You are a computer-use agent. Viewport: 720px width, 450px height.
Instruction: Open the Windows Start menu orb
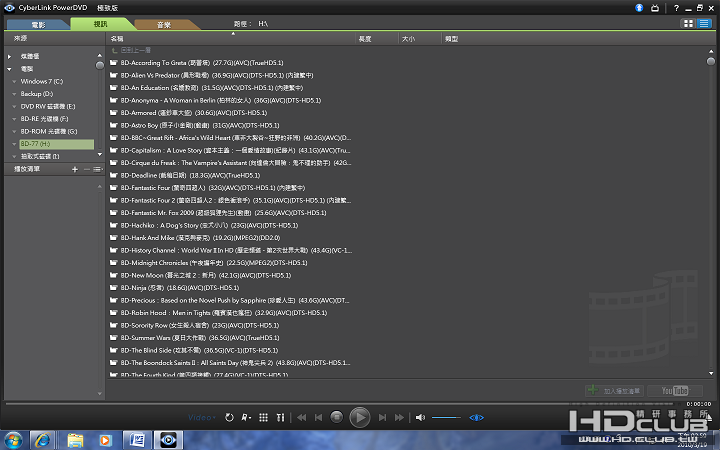click(13, 440)
